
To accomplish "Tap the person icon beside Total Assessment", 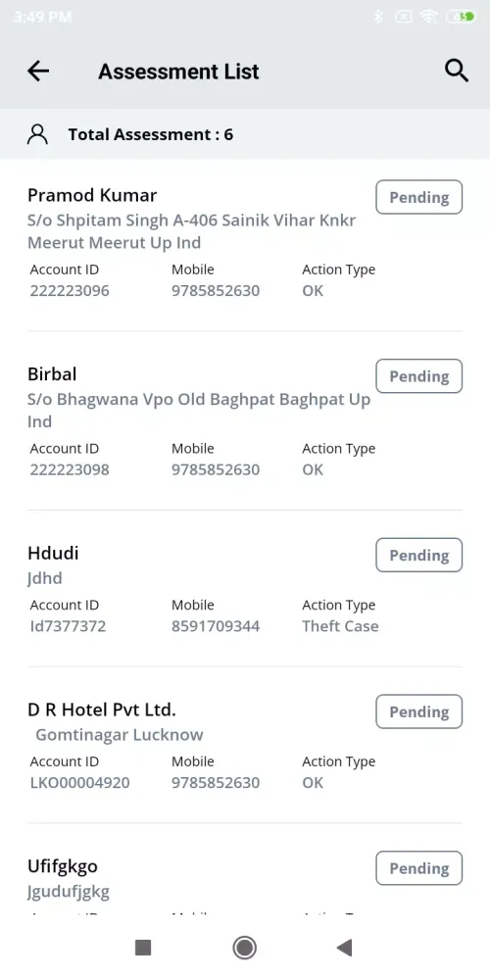I will coord(37,134).
